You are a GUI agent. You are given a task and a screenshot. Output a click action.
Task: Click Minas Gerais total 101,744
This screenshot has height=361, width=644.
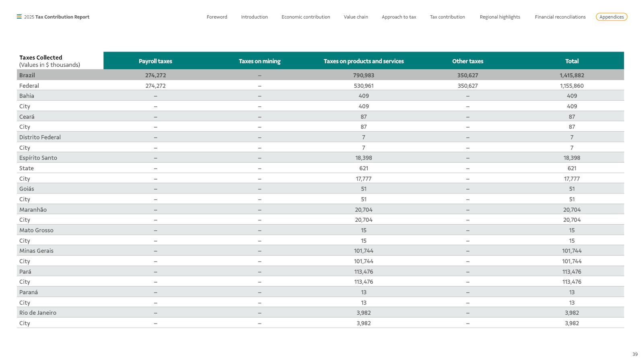(572, 251)
